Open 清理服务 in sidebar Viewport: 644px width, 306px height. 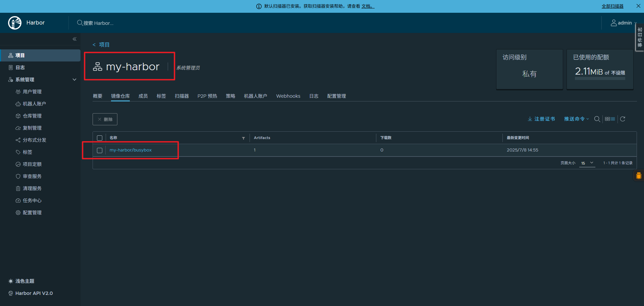pos(32,188)
